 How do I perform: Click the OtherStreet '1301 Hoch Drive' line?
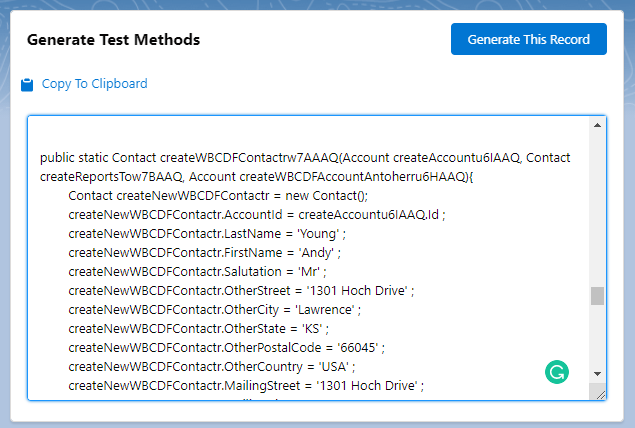(241, 290)
